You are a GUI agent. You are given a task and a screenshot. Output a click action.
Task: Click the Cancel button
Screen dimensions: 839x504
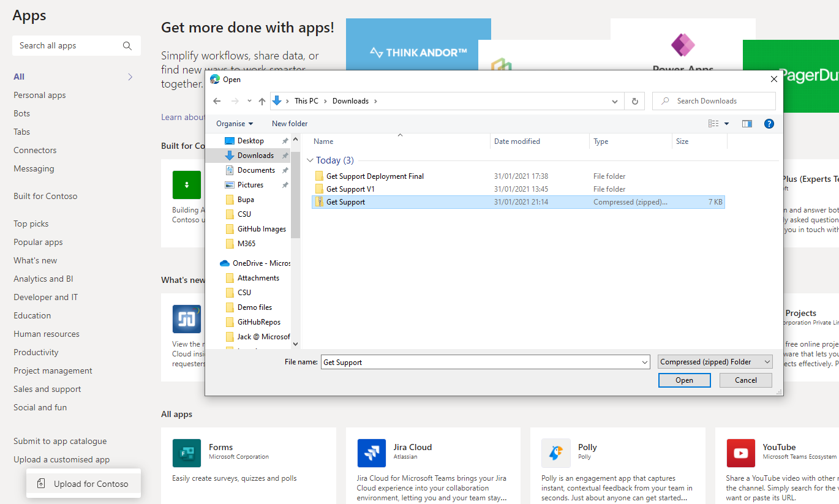pyautogui.click(x=746, y=380)
